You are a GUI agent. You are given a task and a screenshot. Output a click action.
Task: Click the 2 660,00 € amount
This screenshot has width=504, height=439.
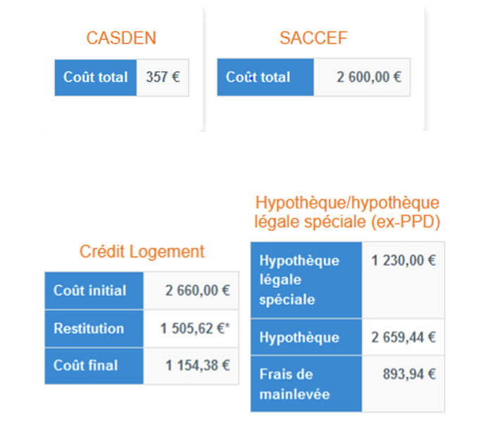pos(197,291)
